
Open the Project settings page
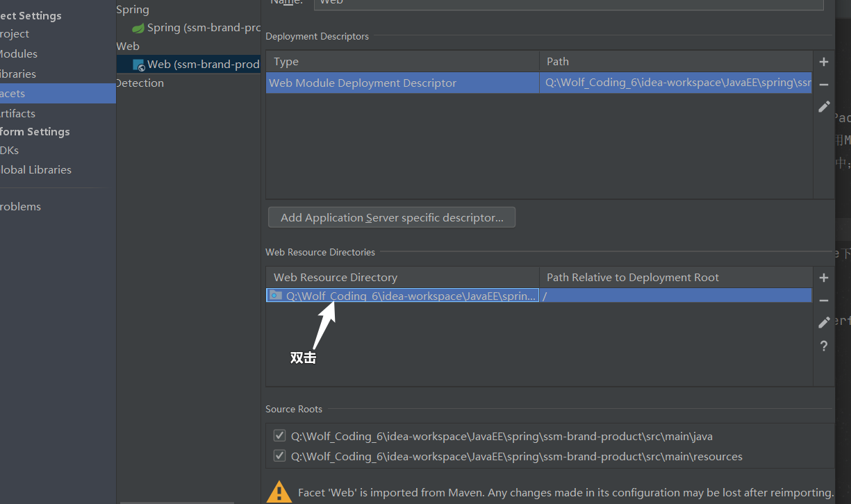click(15, 33)
